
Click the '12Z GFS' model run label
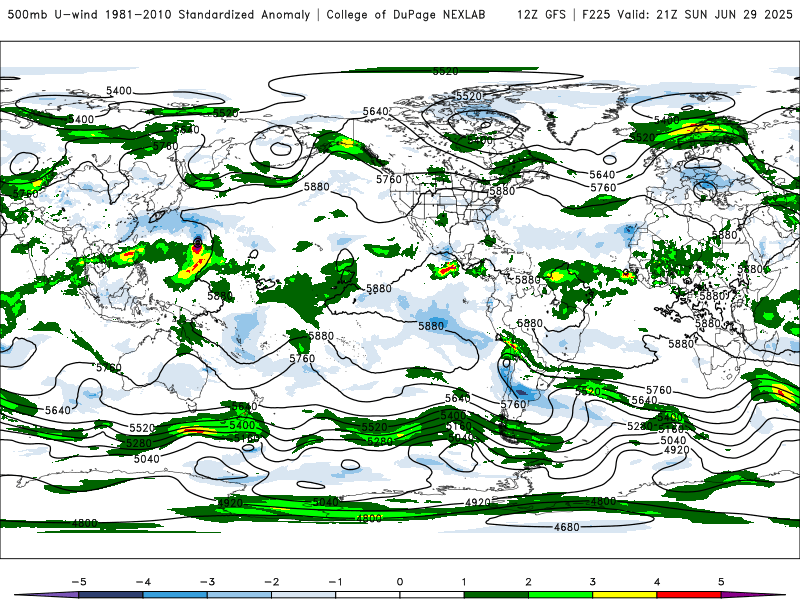541,14
